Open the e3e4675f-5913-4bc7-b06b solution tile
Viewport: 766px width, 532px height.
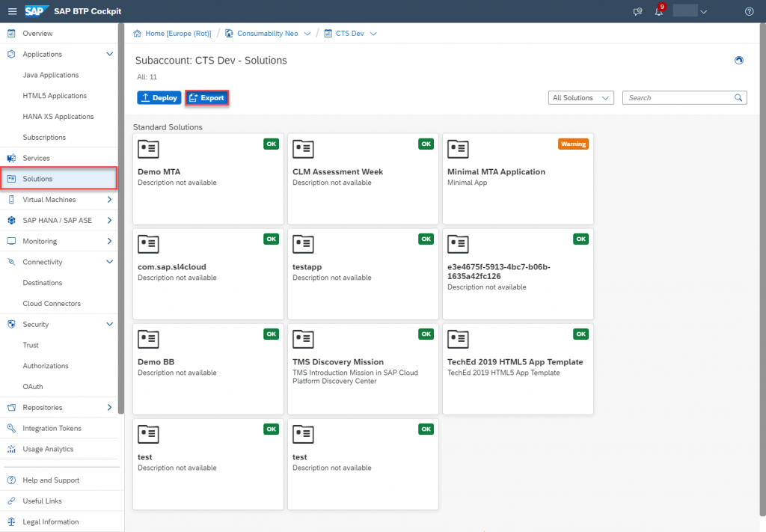point(518,274)
